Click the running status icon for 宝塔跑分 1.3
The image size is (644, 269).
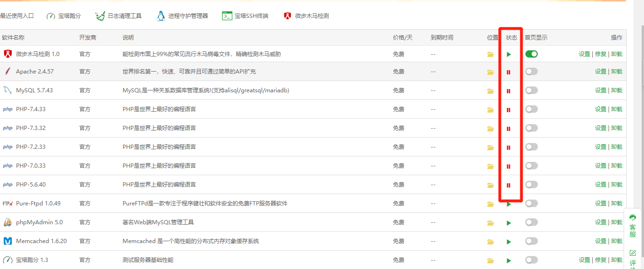click(509, 261)
